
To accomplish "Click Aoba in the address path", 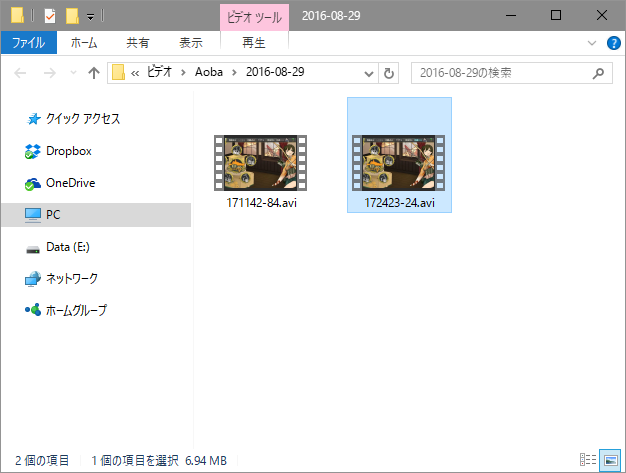I will [x=209, y=72].
